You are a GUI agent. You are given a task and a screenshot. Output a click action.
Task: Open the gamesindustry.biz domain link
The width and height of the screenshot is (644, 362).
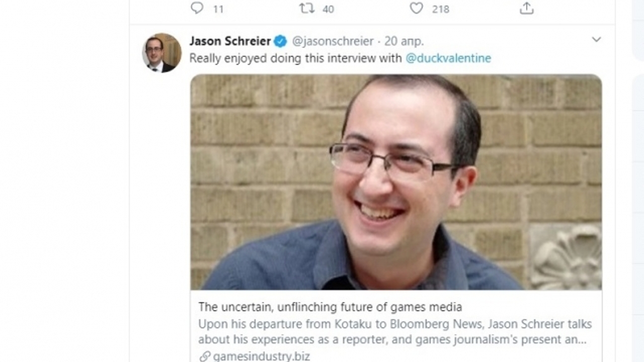pyautogui.click(x=261, y=356)
